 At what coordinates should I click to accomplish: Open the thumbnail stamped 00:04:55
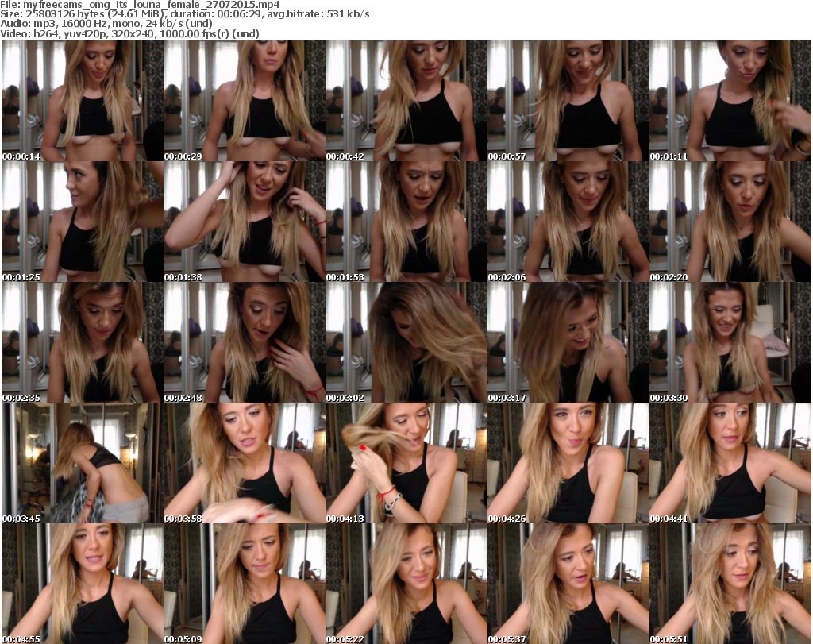[83, 584]
